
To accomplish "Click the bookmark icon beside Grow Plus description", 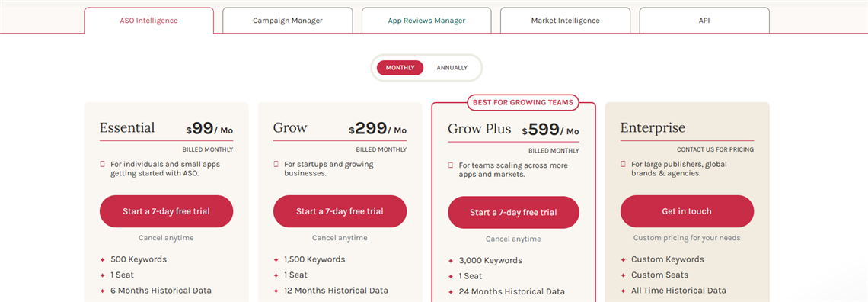I will [451, 165].
